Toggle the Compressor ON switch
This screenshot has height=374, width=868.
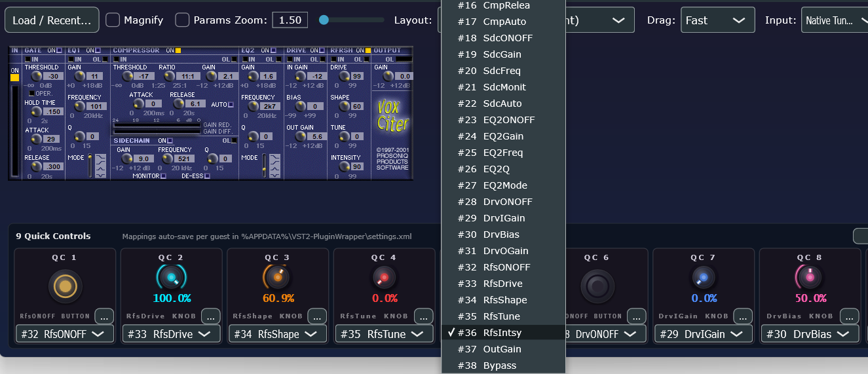[178, 50]
